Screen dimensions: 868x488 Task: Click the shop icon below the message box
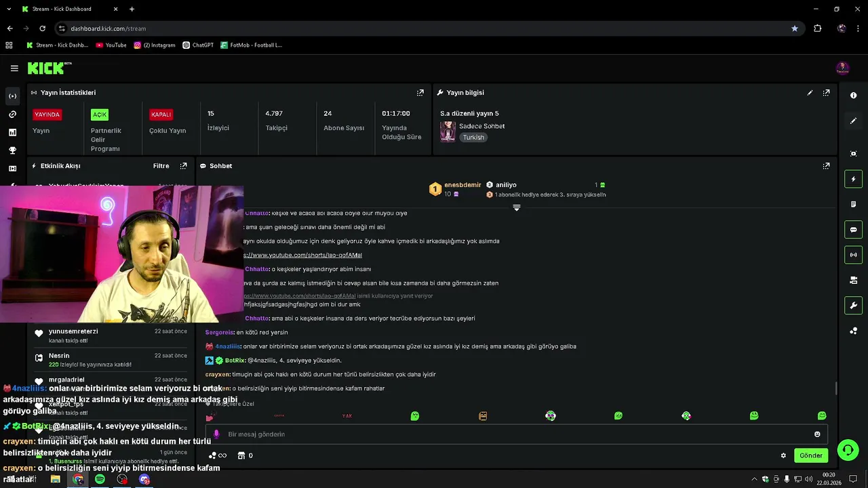click(241, 455)
